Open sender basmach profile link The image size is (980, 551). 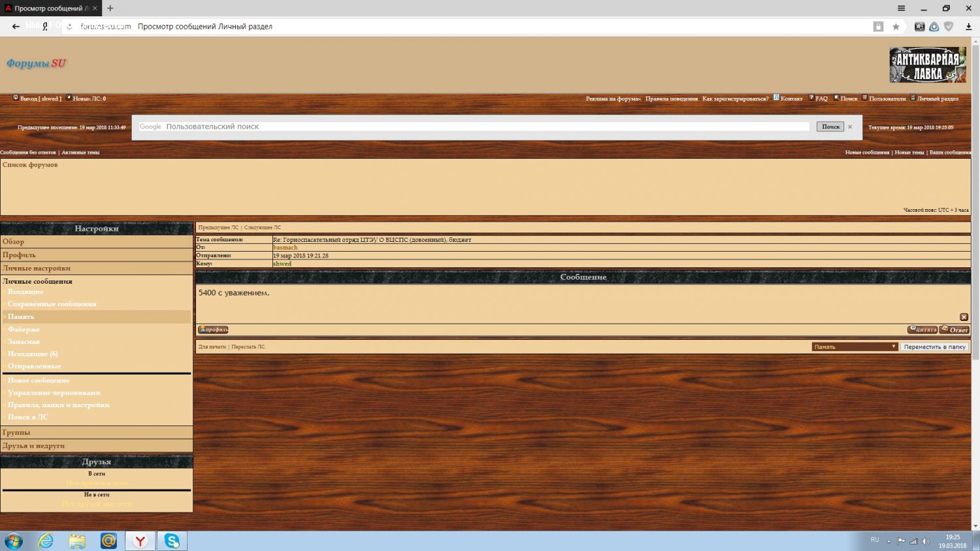285,248
